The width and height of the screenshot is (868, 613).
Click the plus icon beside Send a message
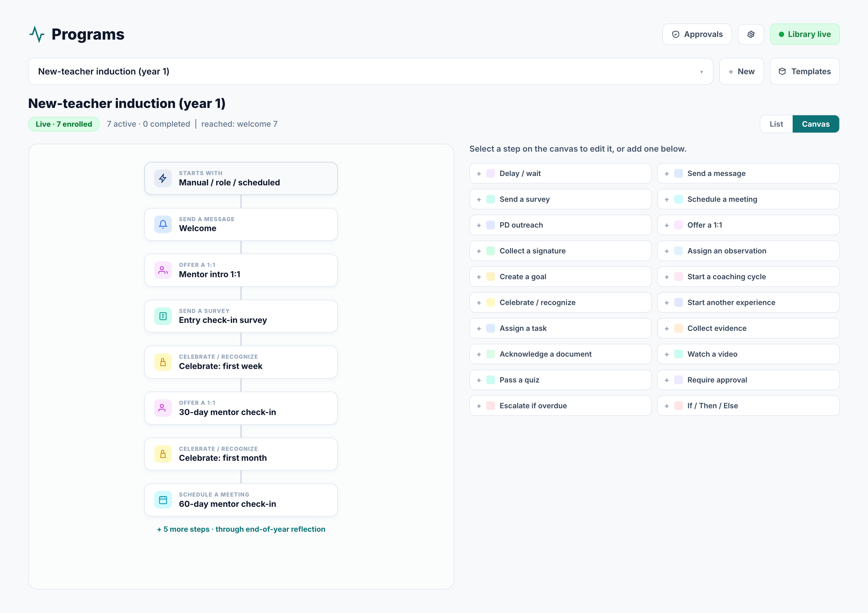tap(667, 174)
